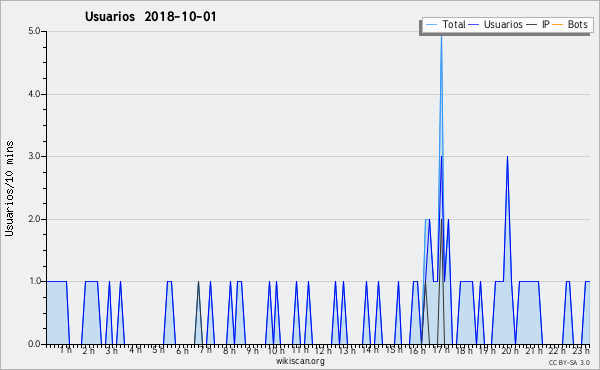This screenshot has width=600, height=370.
Task: Click the '20 h' x-axis label
Action: (x=510, y=351)
